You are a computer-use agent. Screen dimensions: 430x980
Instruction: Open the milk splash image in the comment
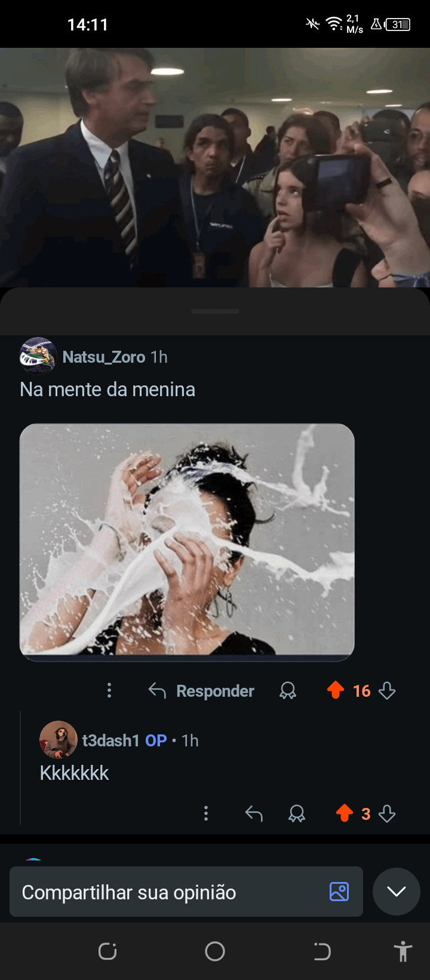187,540
